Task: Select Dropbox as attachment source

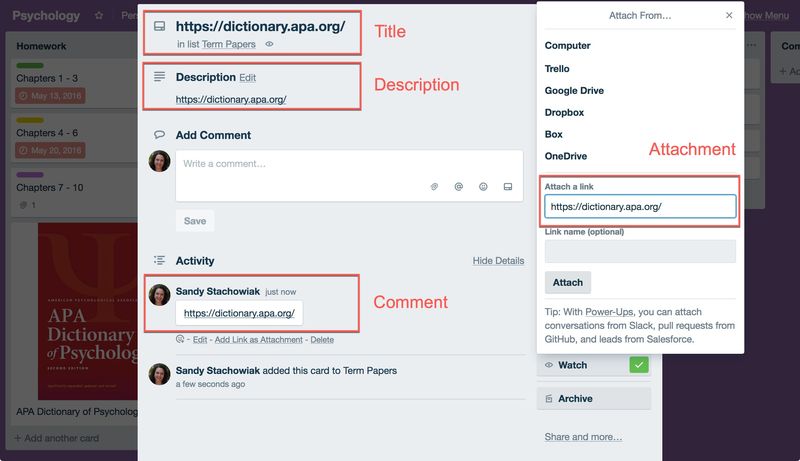Action: [x=564, y=112]
